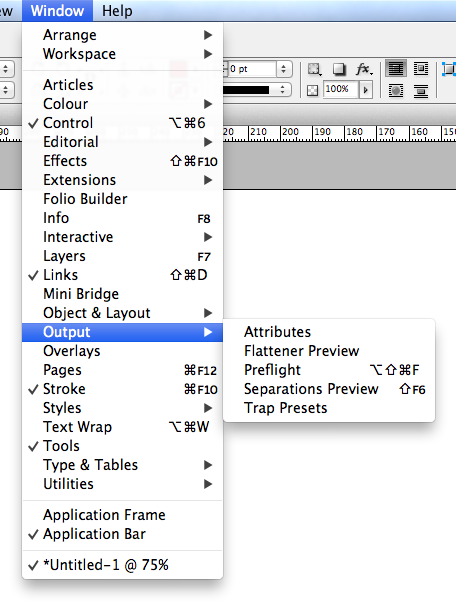Select Wrap around object shape icon
The width and height of the screenshot is (456, 614).
(x=396, y=91)
